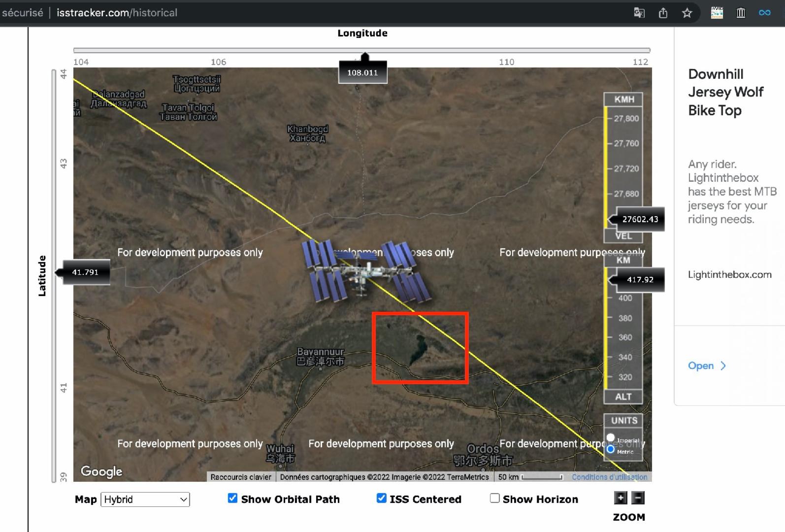Zoom out the map with minus button

(x=638, y=498)
